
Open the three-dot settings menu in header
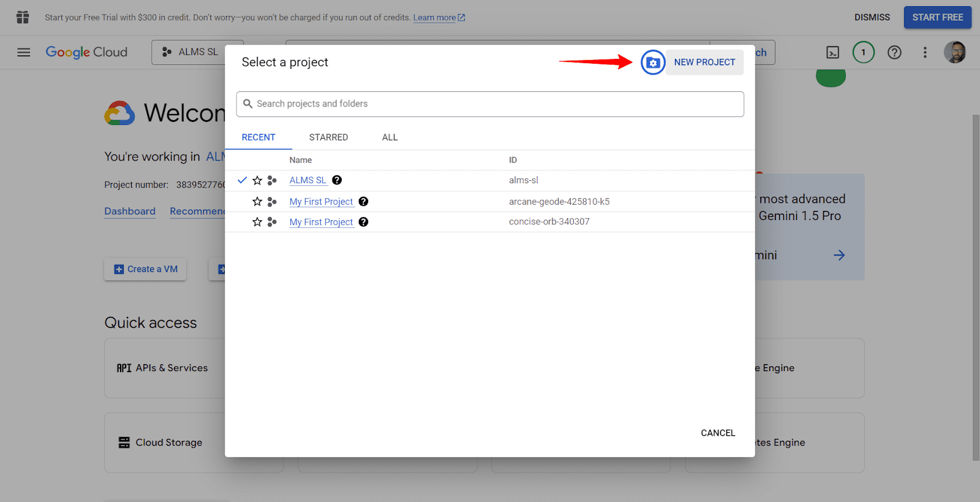[925, 53]
